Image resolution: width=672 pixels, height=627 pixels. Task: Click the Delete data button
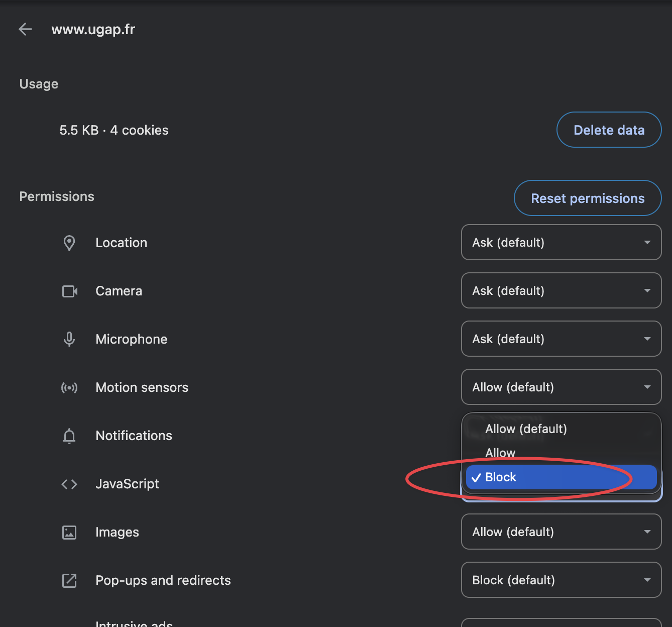coord(609,130)
